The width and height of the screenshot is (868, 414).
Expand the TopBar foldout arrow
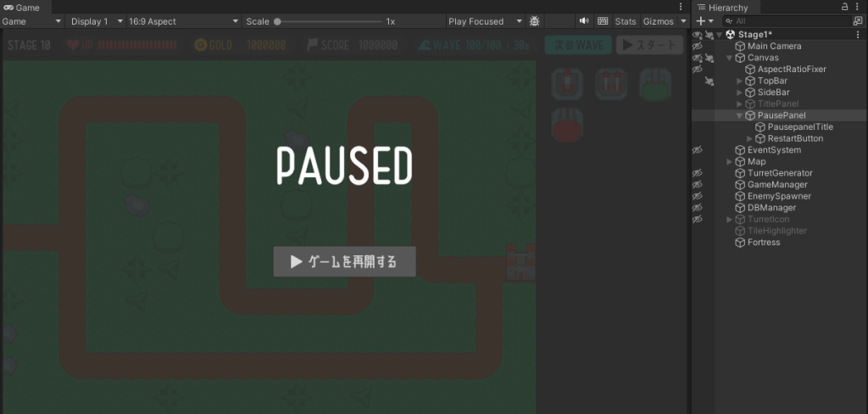[739, 81]
